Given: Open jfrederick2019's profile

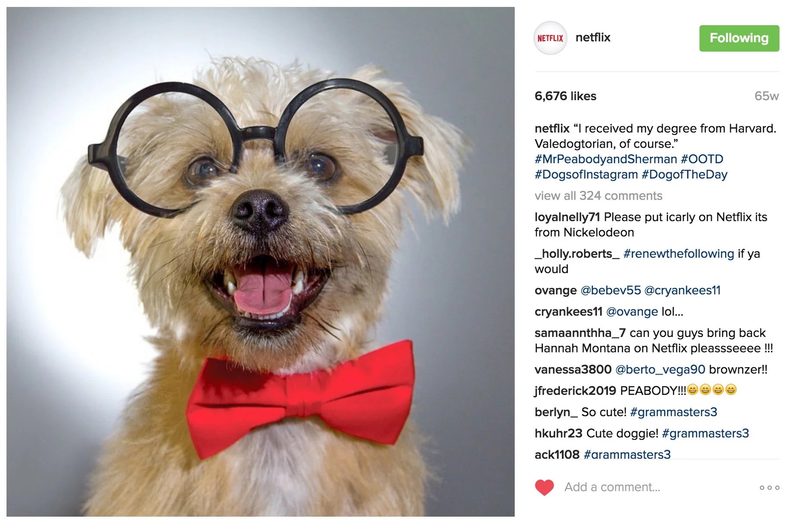Looking at the screenshot, I should pos(575,391).
